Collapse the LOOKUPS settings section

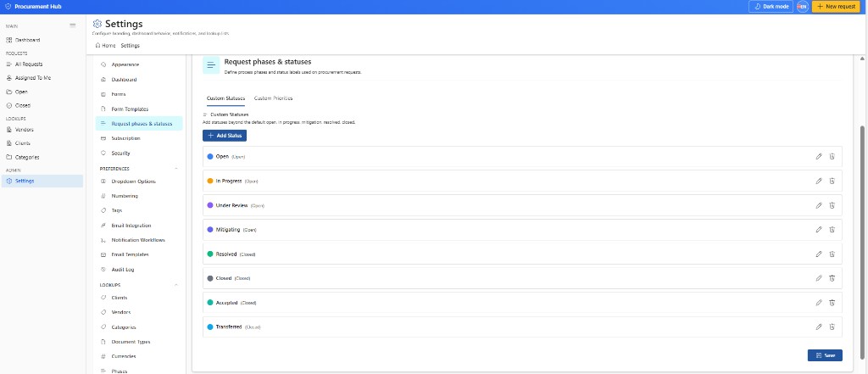pyautogui.click(x=176, y=285)
